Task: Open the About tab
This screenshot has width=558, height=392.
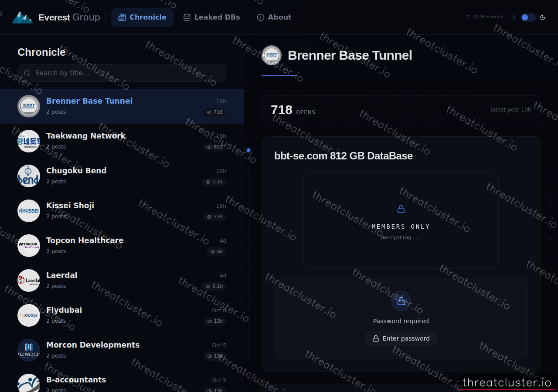Action: [274, 17]
